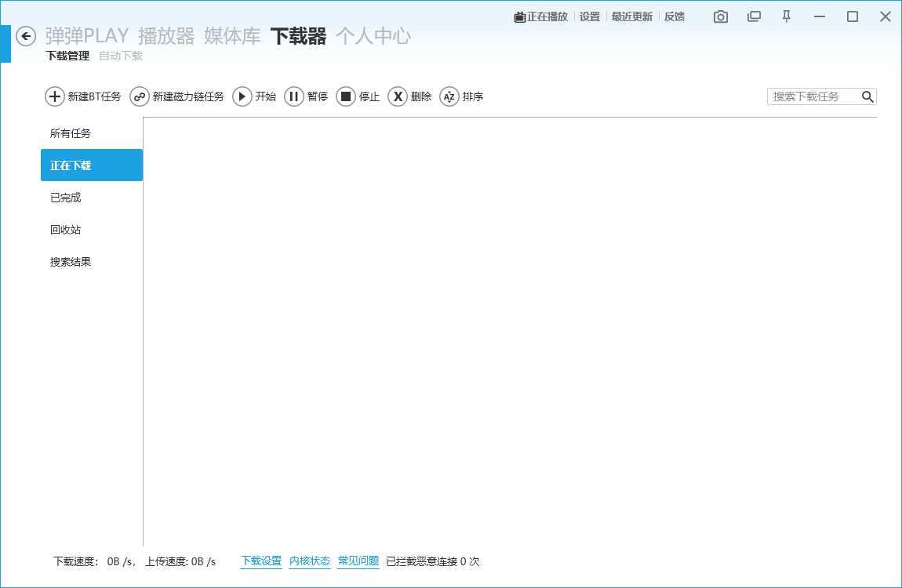Switch to the 媒体库 tab
This screenshot has height=588, width=902.
pyautogui.click(x=232, y=36)
